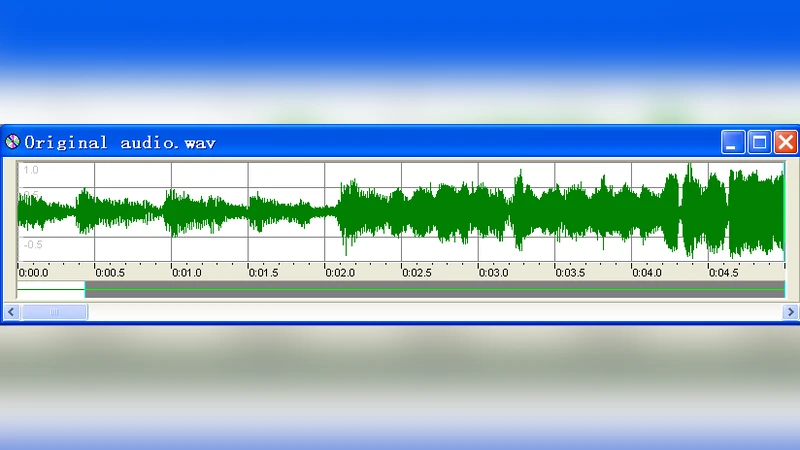
Task: Click the white section of overview bar
Action: (x=50, y=290)
